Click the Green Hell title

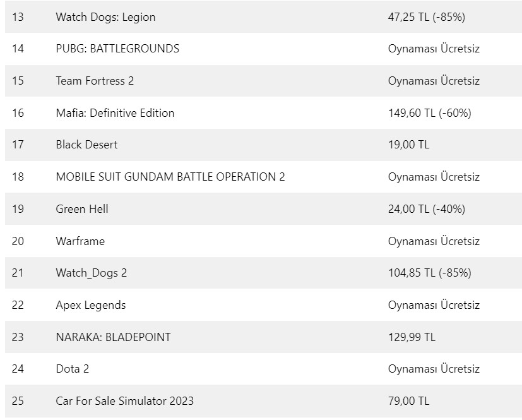point(82,208)
